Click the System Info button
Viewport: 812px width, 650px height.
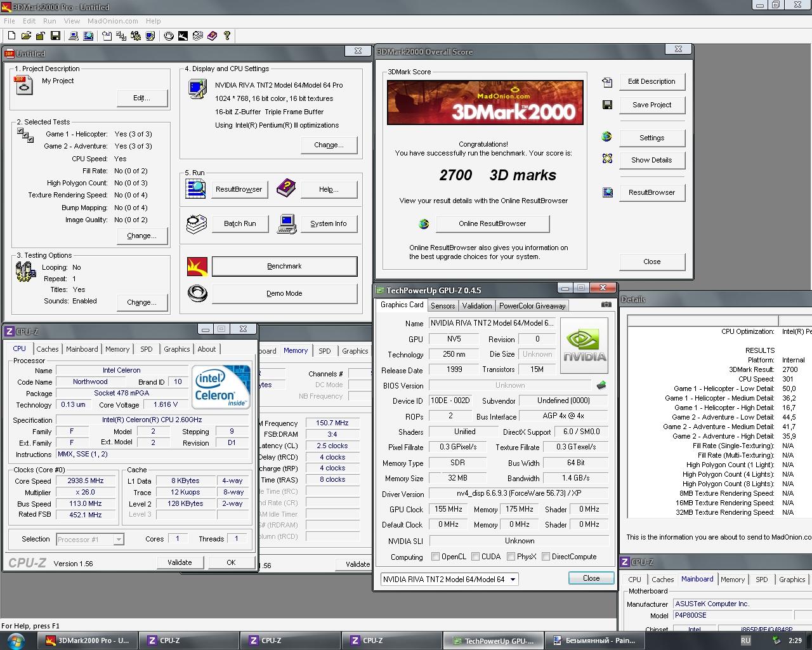pos(329,223)
